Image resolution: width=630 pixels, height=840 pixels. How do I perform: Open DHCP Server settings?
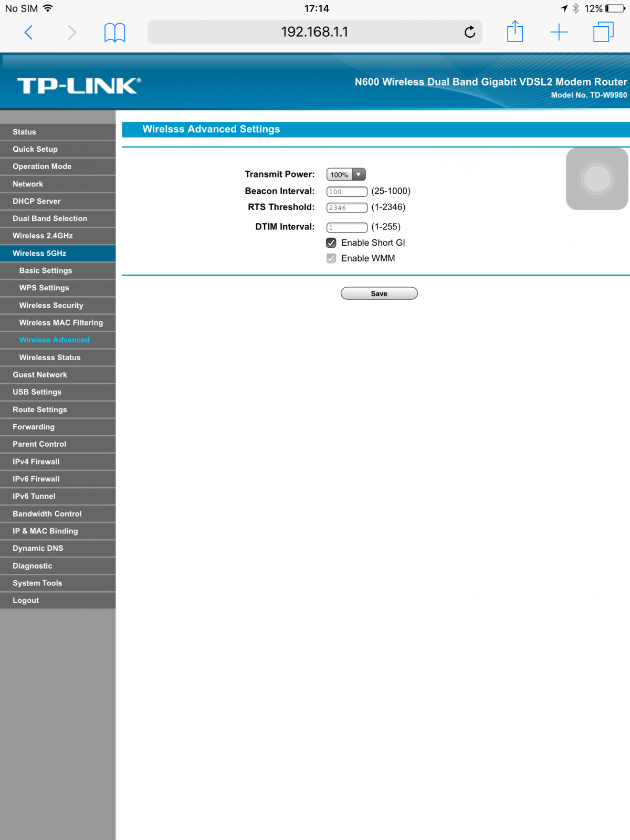58,201
